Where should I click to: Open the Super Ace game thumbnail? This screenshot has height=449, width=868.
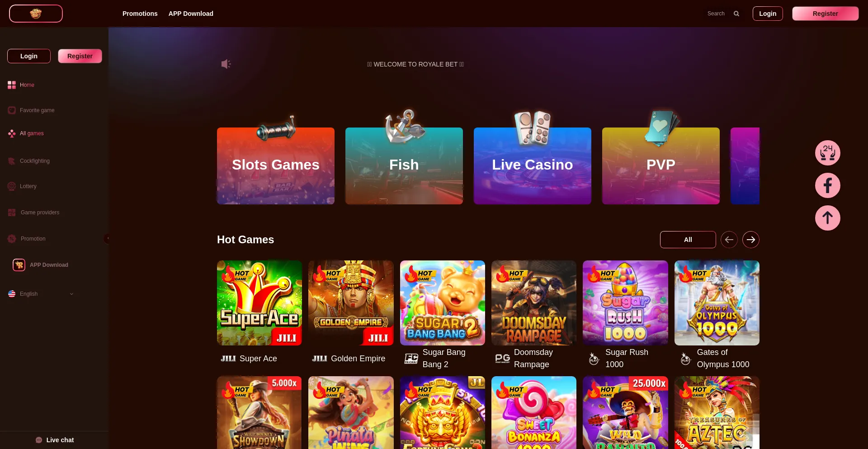(x=259, y=303)
